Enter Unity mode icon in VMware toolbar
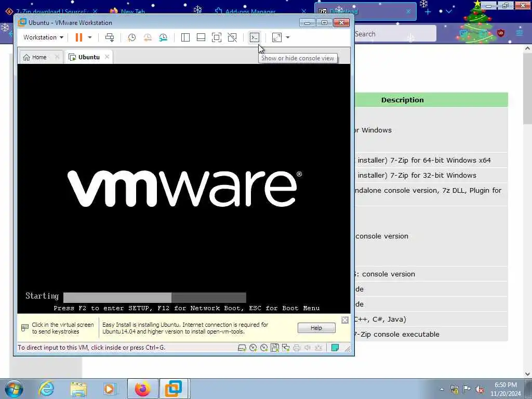The width and height of the screenshot is (532, 399). point(232,37)
